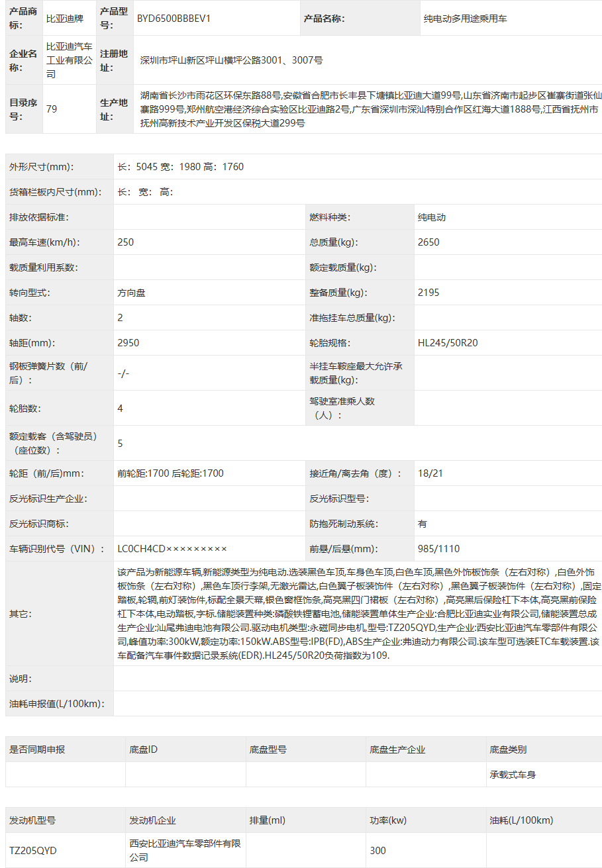Select brand value 比亚迪牌
Screen dimensions: 602x868
point(64,19)
